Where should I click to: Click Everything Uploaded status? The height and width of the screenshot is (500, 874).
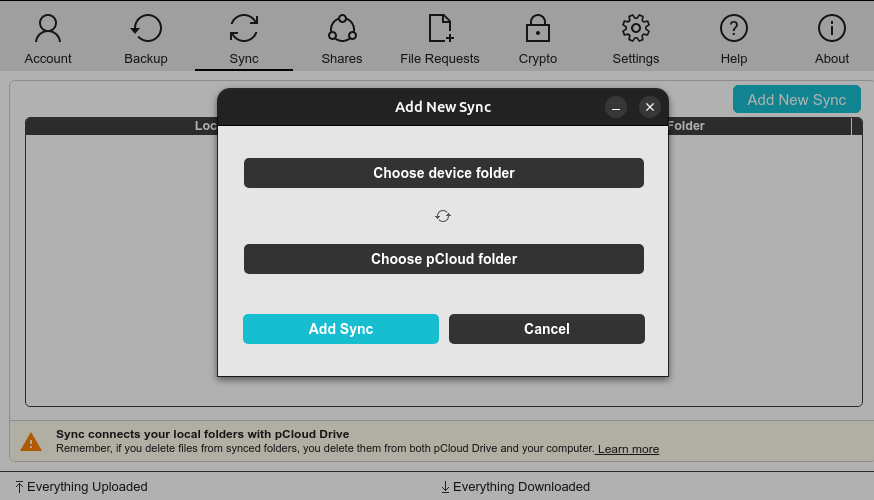point(81,487)
